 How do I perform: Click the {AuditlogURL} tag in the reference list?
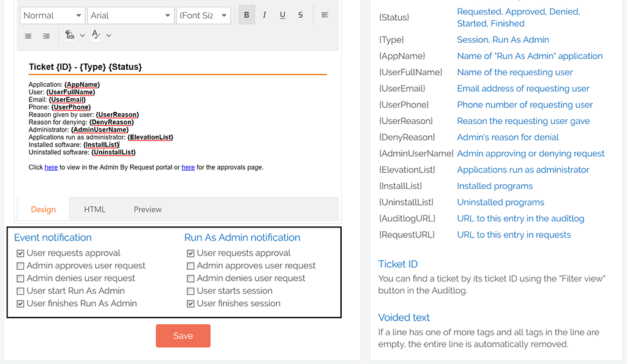(x=407, y=218)
